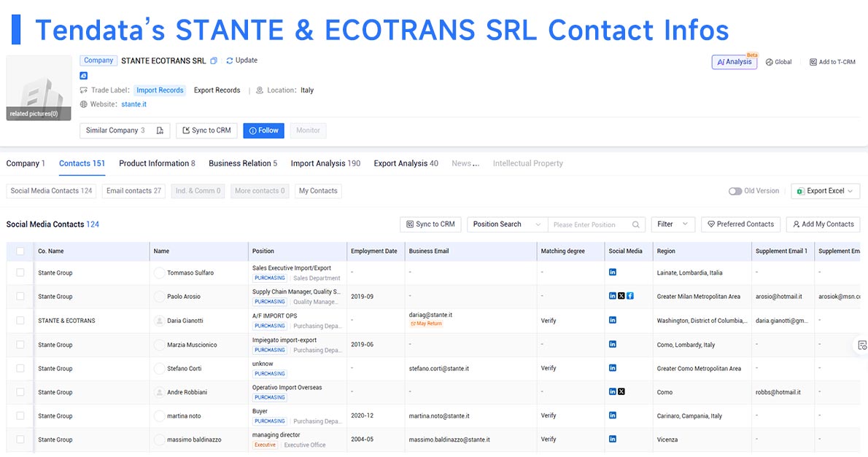The height and width of the screenshot is (457, 868).
Task: Click the icon beside Similar Company 3
Action: tap(160, 130)
